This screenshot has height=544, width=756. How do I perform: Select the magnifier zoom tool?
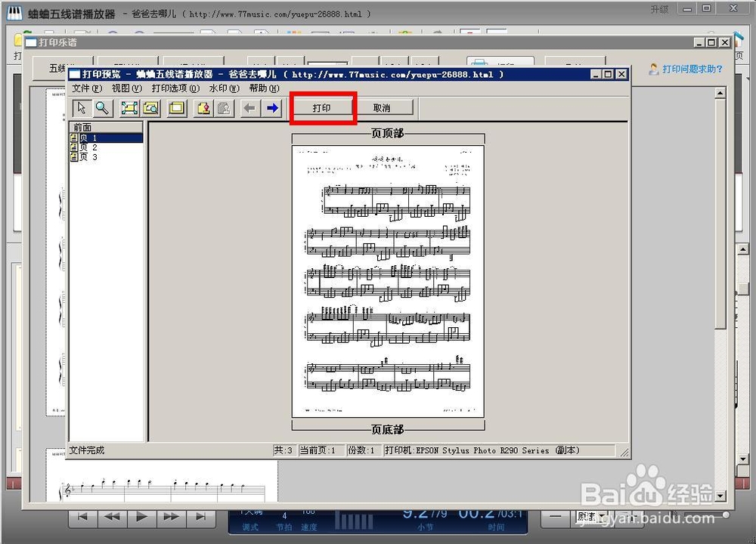(102, 108)
